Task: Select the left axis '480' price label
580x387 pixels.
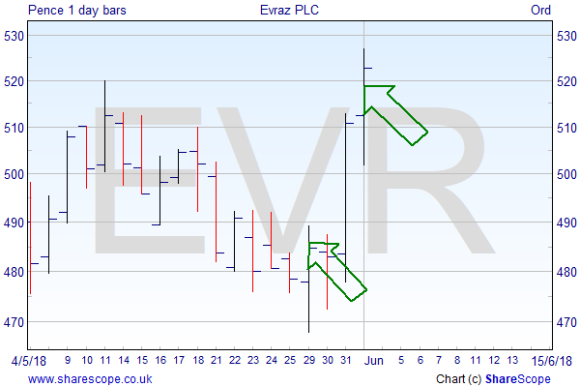Action: click(14, 272)
